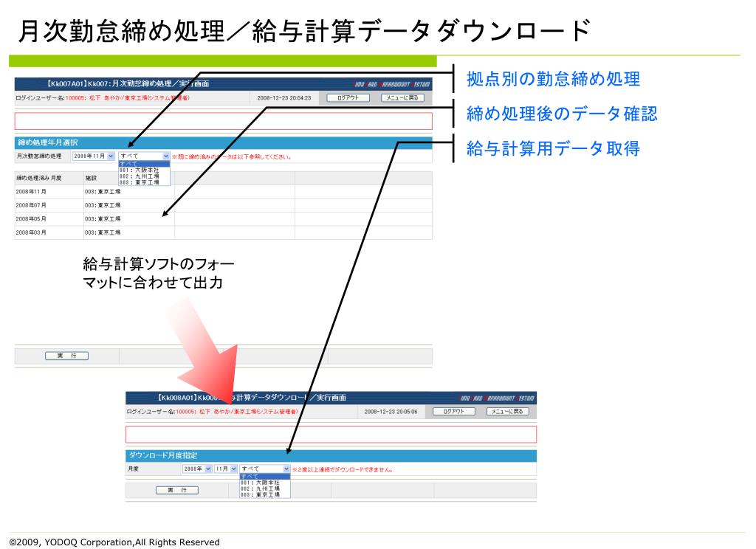This screenshot has height=549, width=756.
Task: Click the 締め処理済み月度 column header
Action: [x=49, y=179]
